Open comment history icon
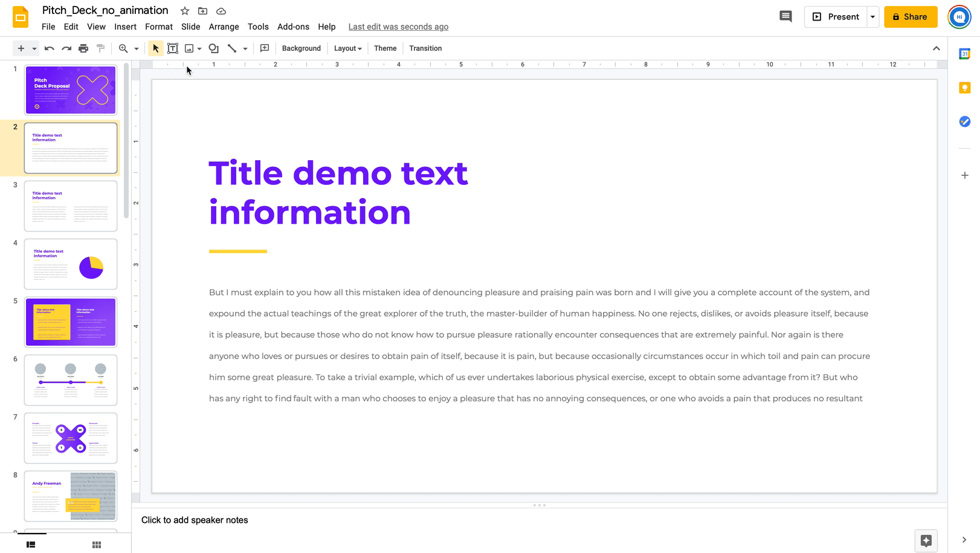Screen dimensions: 980x553 [x=785, y=17]
